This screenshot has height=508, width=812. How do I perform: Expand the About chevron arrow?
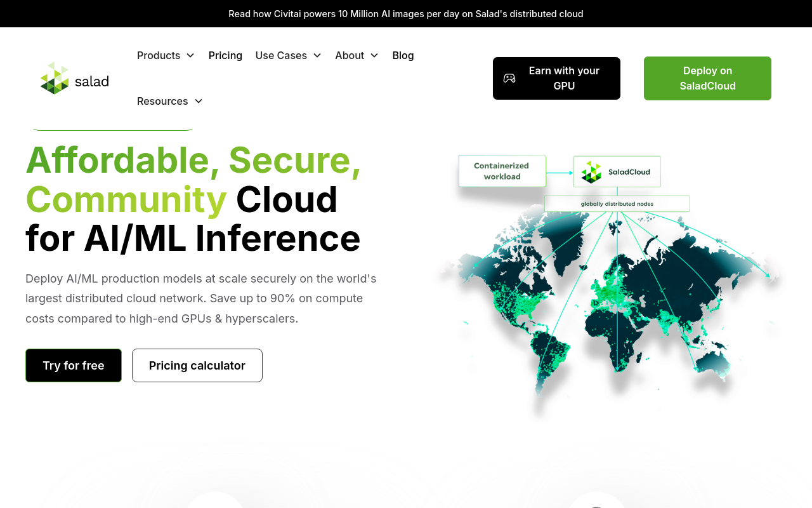374,55
